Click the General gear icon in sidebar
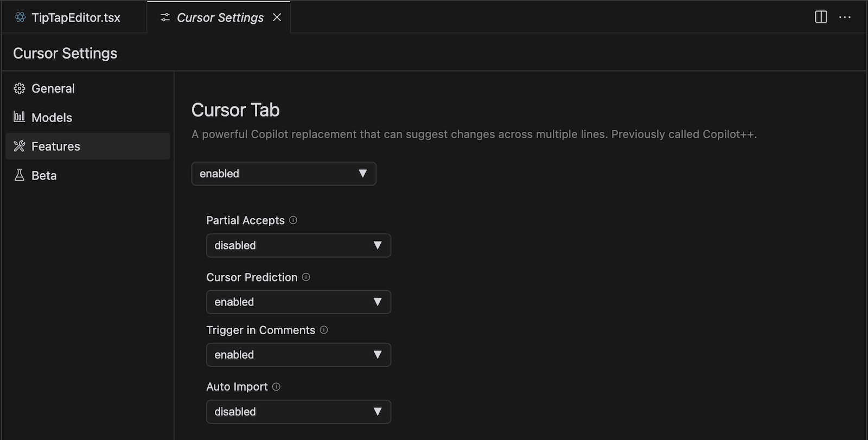 pyautogui.click(x=20, y=88)
